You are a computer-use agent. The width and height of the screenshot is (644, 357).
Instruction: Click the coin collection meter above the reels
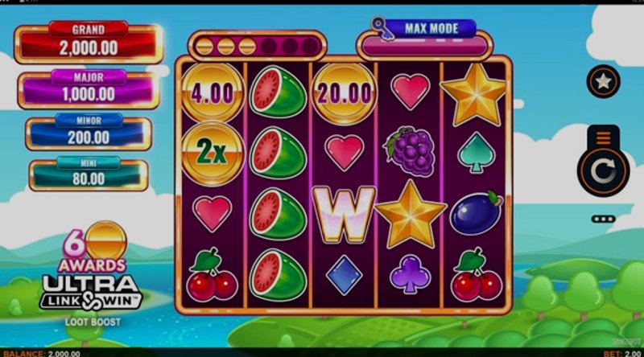coord(257,46)
